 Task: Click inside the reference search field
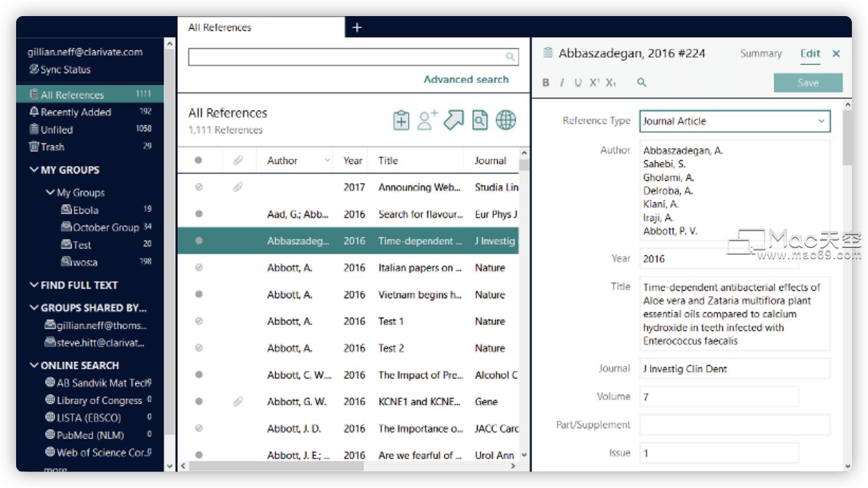coord(335,56)
